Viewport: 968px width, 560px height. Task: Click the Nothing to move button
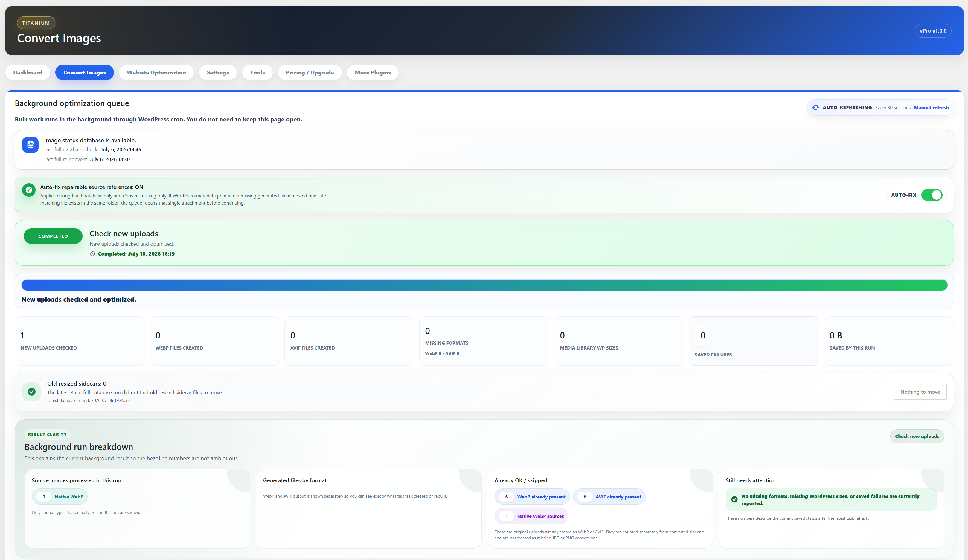920,392
